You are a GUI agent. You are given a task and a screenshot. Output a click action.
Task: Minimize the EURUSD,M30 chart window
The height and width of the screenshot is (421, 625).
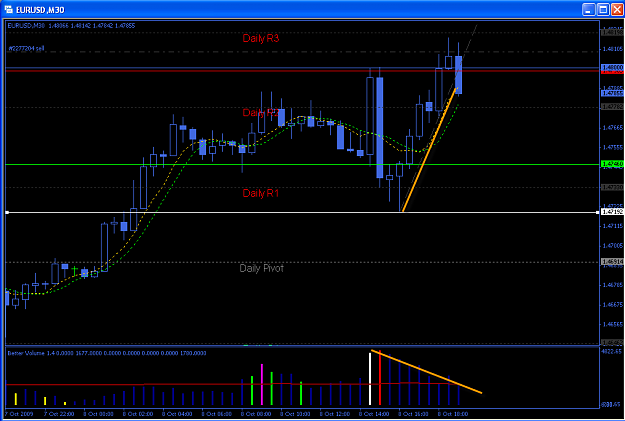coord(588,9)
